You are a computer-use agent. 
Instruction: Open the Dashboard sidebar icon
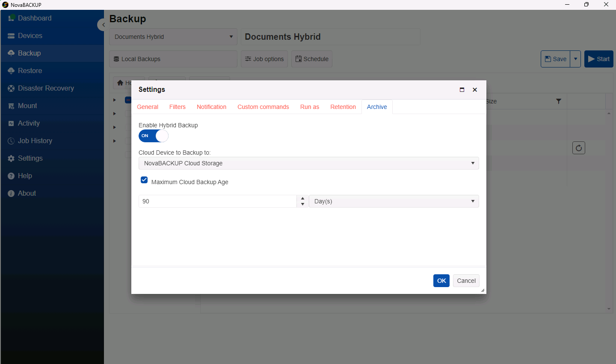(12, 18)
